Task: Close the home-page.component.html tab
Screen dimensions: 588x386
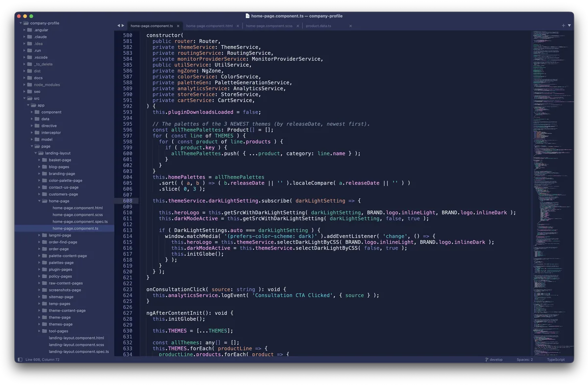Action: click(238, 26)
